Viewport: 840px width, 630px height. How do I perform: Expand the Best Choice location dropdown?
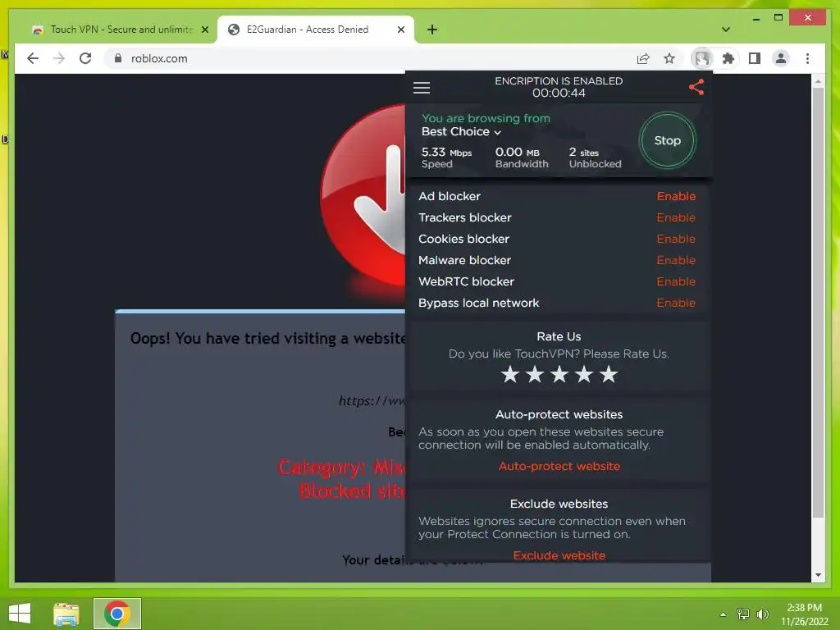click(x=461, y=132)
